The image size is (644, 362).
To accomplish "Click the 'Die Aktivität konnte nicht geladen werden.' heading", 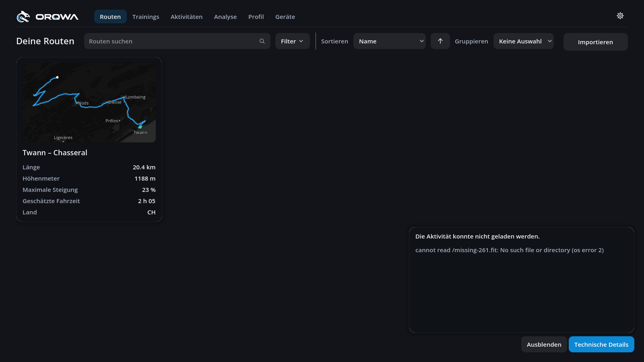I will coord(477,237).
